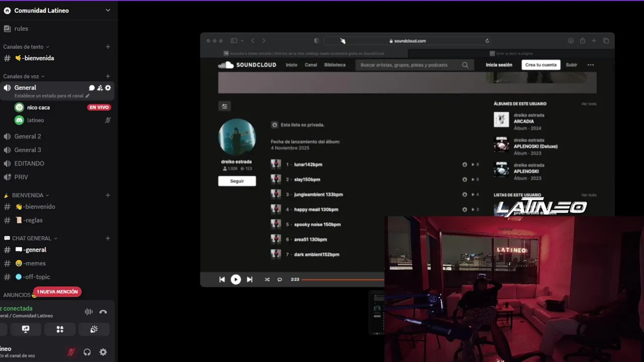Image resolution: width=644 pixels, height=362 pixels.
Task: Click Inicia sesión on SoundCloud
Action: tap(499, 65)
